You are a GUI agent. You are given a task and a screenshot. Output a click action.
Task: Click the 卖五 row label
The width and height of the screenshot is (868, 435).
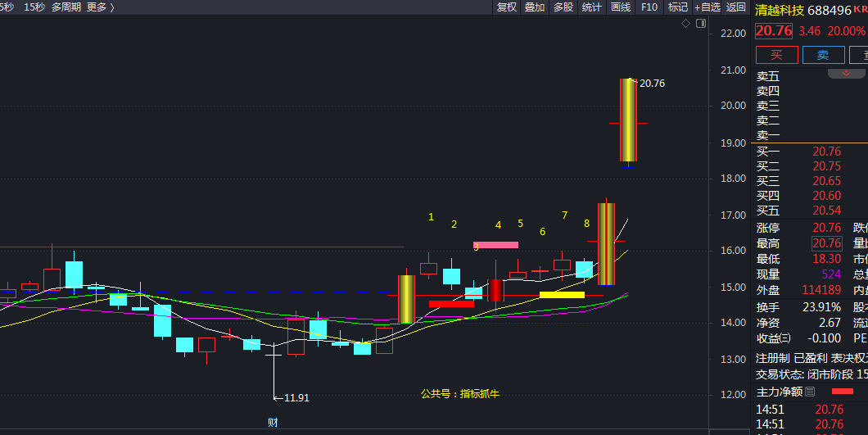[x=768, y=76]
